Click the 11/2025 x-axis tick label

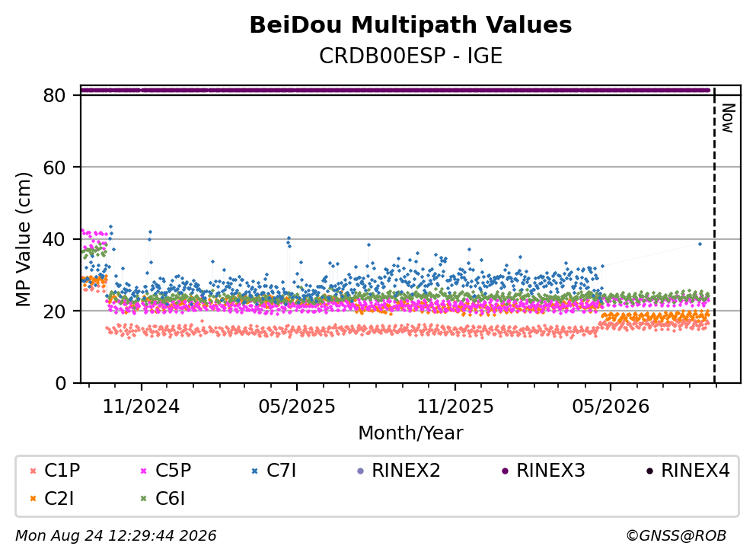(x=455, y=407)
